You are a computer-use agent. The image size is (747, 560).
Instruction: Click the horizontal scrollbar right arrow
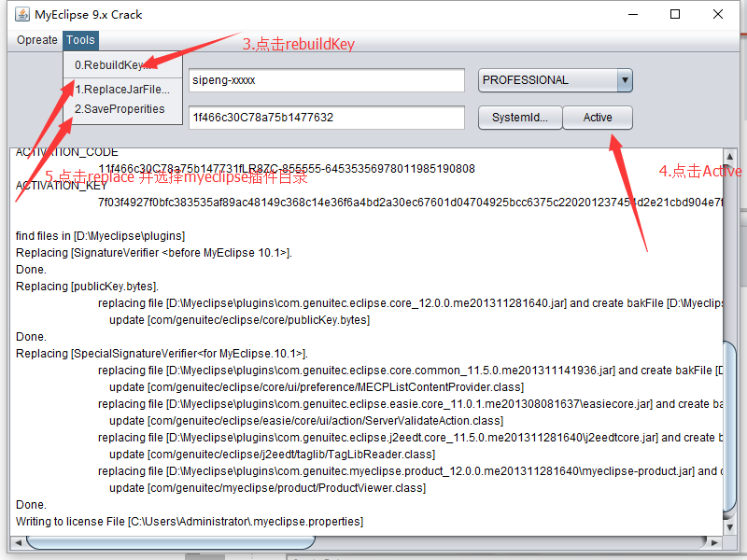pos(714,542)
